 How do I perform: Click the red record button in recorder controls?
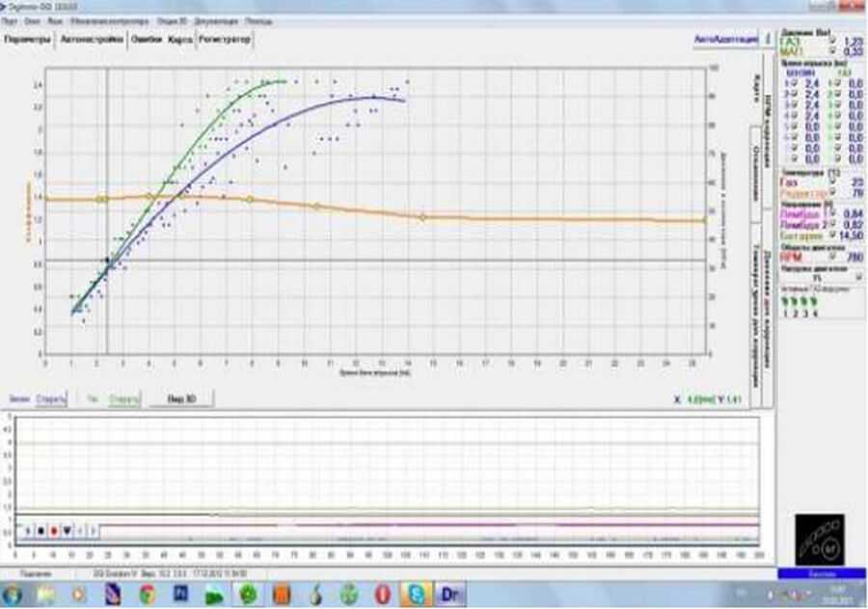coord(54,530)
